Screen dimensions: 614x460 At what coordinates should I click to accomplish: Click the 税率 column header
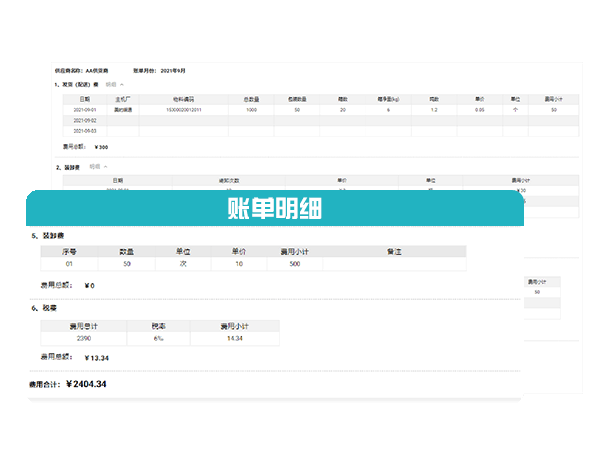click(157, 326)
